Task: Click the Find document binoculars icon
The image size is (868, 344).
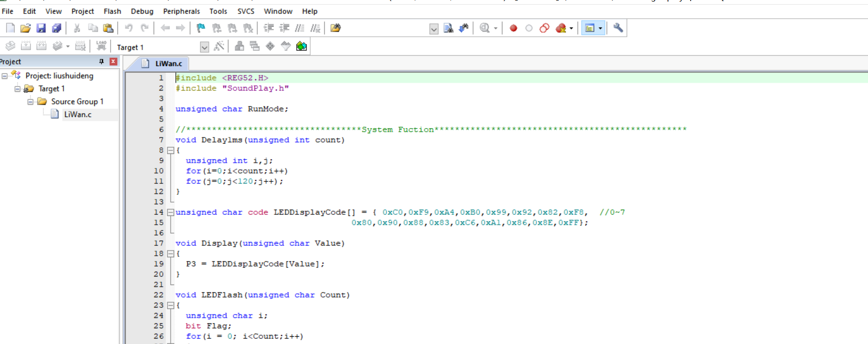Action: (448, 28)
